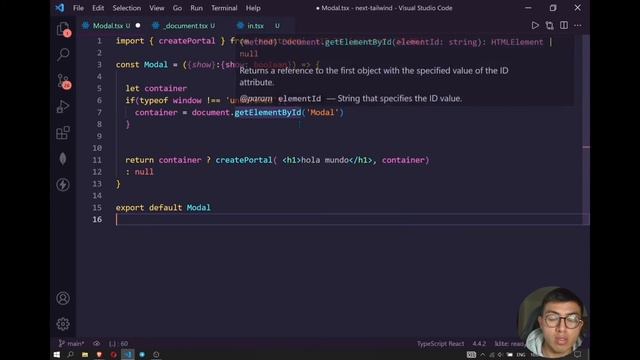Open the Search view in activity bar
The width and height of the screenshot is (640, 360).
click(63, 54)
